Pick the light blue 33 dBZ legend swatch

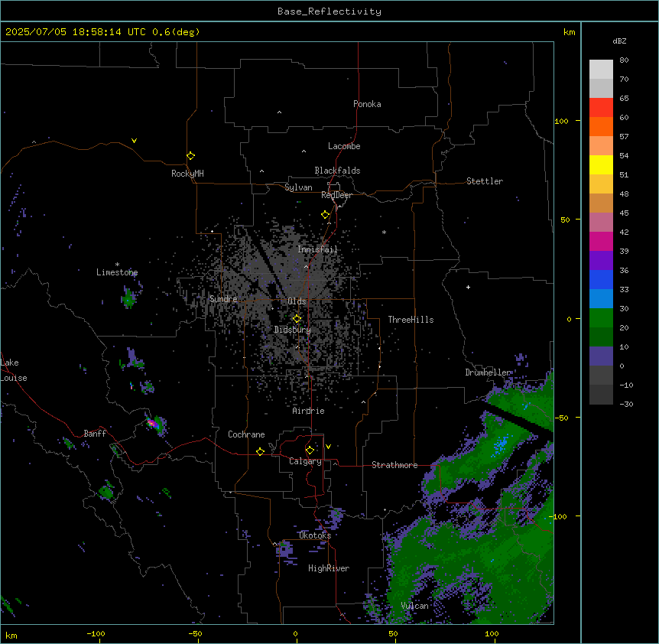[x=601, y=298]
